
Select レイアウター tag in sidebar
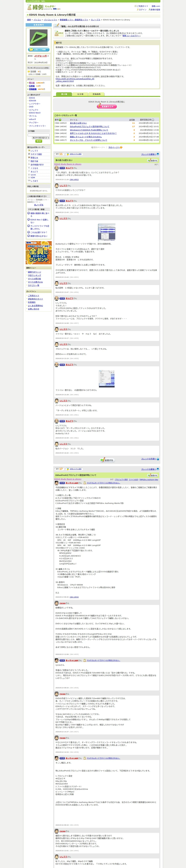coord(34,104)
